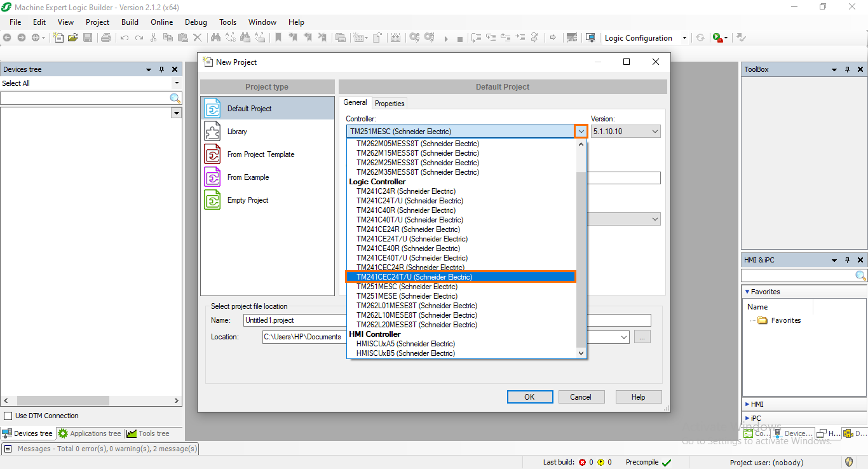
Task: Click the Undo arrow icon
Action: (125, 37)
